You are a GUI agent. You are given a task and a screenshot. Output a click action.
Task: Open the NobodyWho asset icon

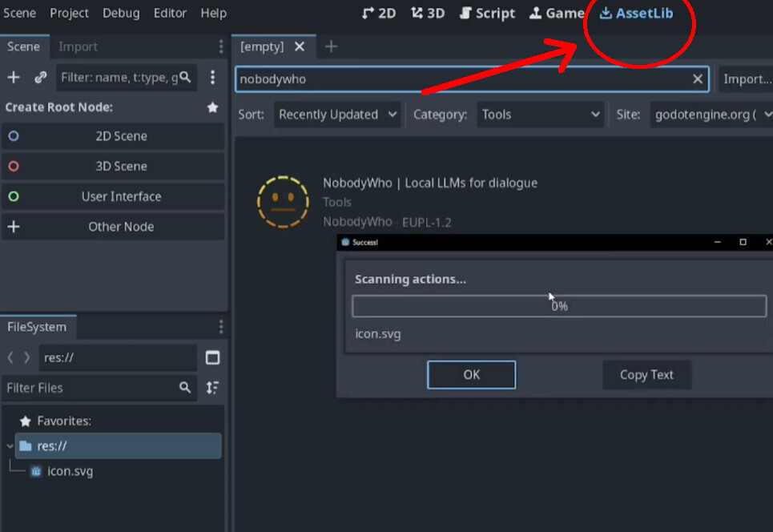(283, 202)
